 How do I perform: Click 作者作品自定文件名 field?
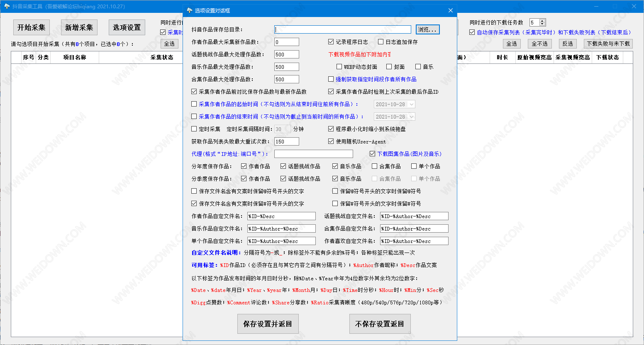281,216
